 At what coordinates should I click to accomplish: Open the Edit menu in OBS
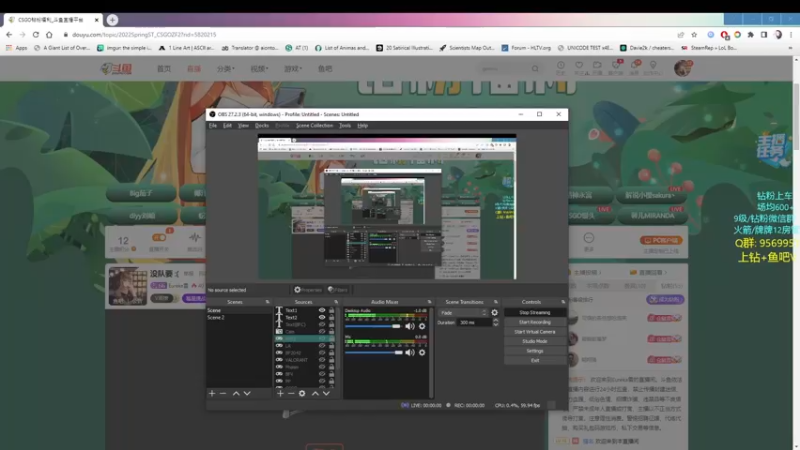[228, 126]
